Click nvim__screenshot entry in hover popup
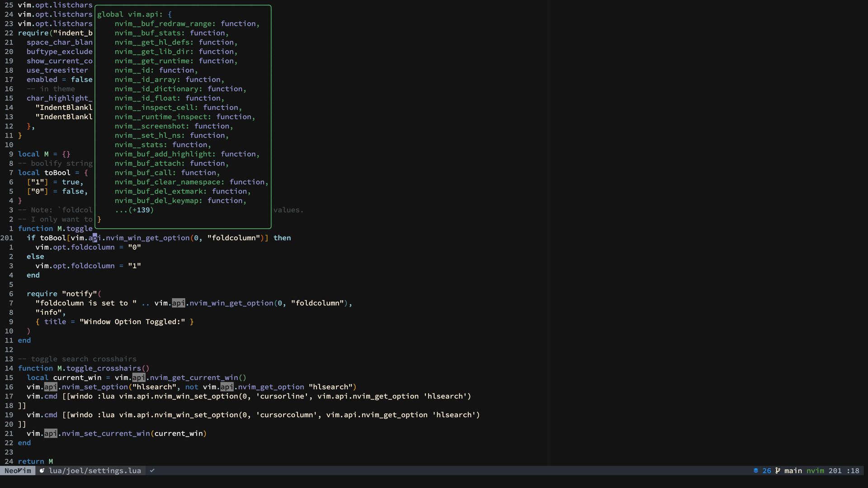868x488 pixels. (174, 126)
